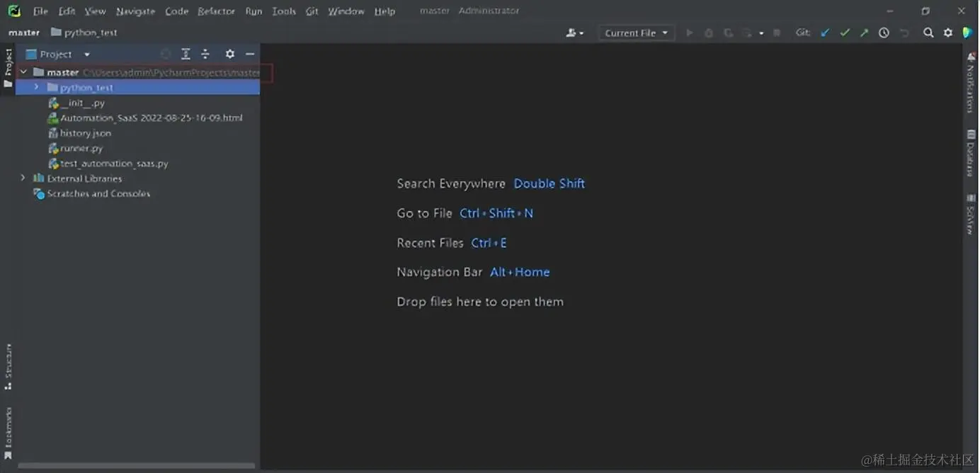The width and height of the screenshot is (980, 473).
Task: Click the colorful shield icon in toolbar
Action: 967,33
